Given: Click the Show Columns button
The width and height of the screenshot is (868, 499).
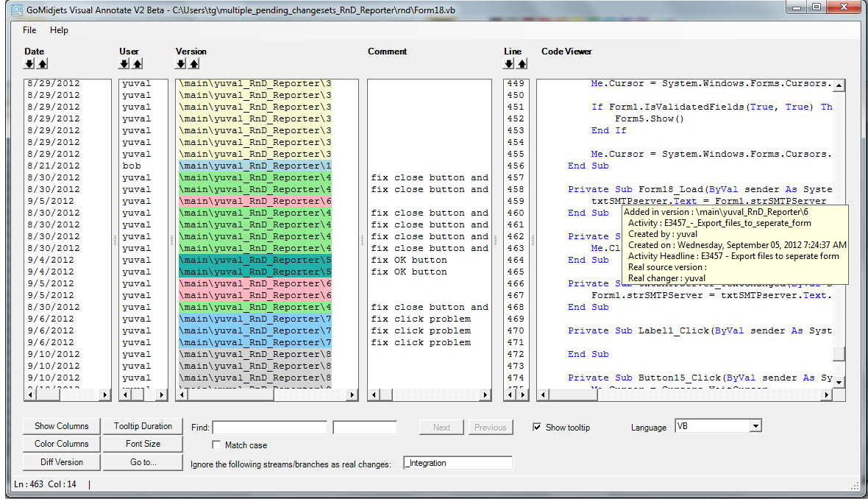Looking at the screenshot, I should coord(61,426).
